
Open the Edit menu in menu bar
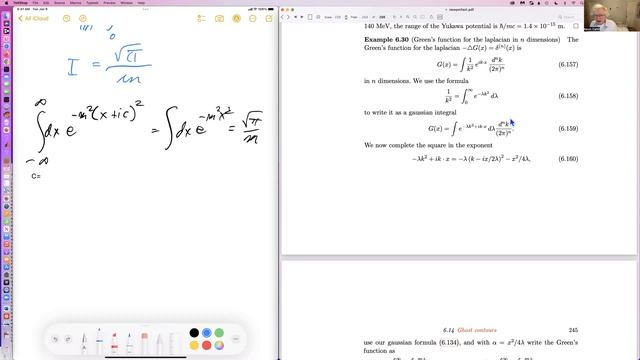coord(46,2)
